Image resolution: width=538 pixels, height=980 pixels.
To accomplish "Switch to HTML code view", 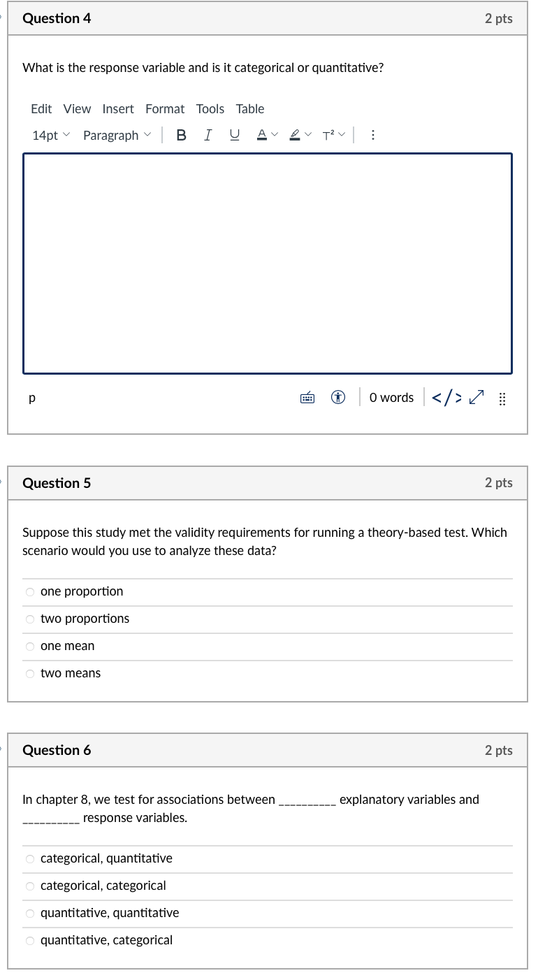I will [x=446, y=397].
